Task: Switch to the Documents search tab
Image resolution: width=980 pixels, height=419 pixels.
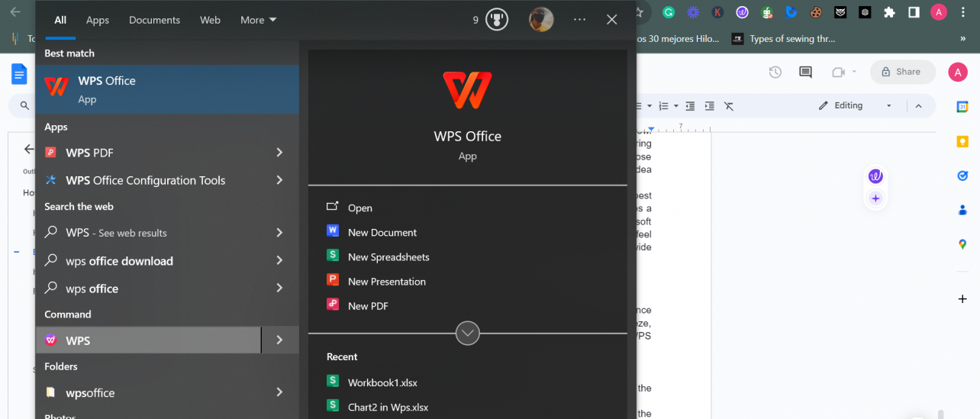Action: point(154,20)
